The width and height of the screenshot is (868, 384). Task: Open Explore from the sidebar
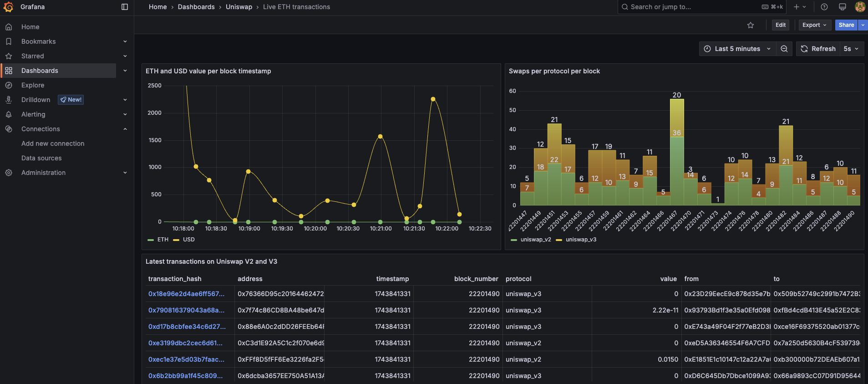coord(33,85)
